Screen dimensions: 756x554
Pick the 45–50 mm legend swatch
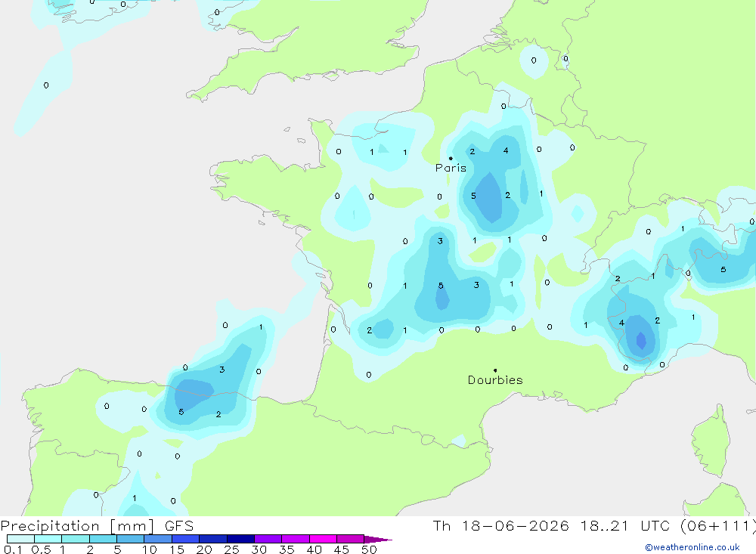pos(351,539)
